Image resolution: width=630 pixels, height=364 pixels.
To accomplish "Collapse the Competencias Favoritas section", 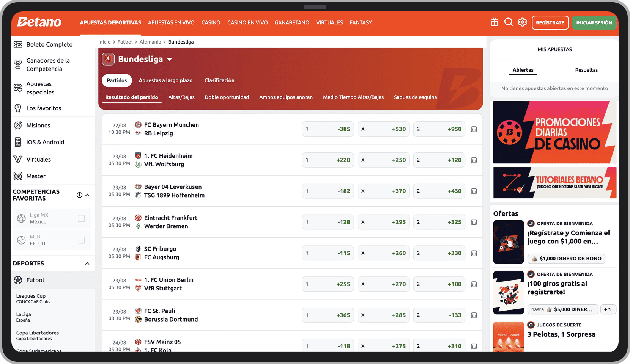I will point(87,195).
